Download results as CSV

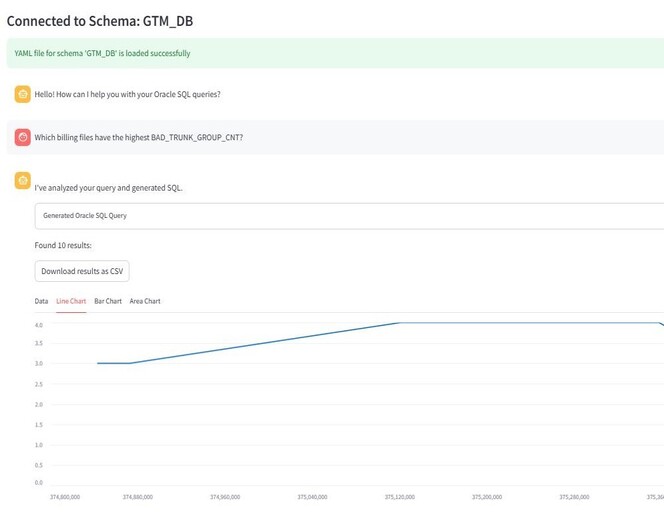(x=82, y=271)
